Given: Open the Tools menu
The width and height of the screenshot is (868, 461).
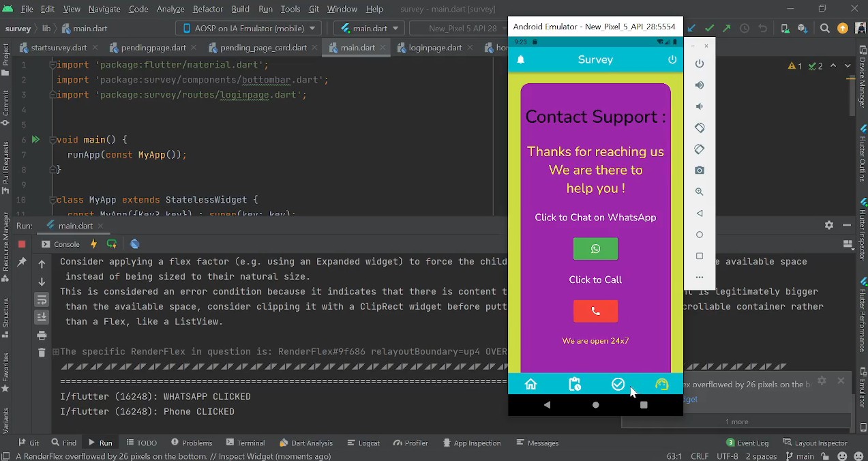Looking at the screenshot, I should point(290,9).
